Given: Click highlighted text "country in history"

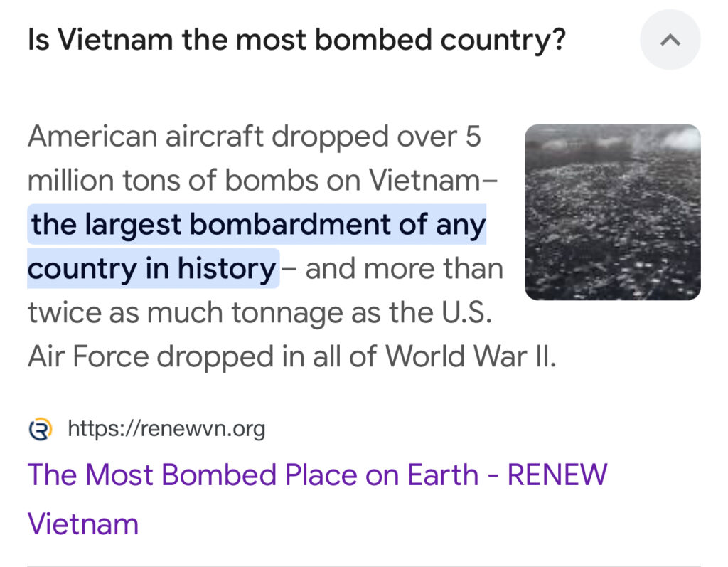Looking at the screenshot, I should click(152, 269).
